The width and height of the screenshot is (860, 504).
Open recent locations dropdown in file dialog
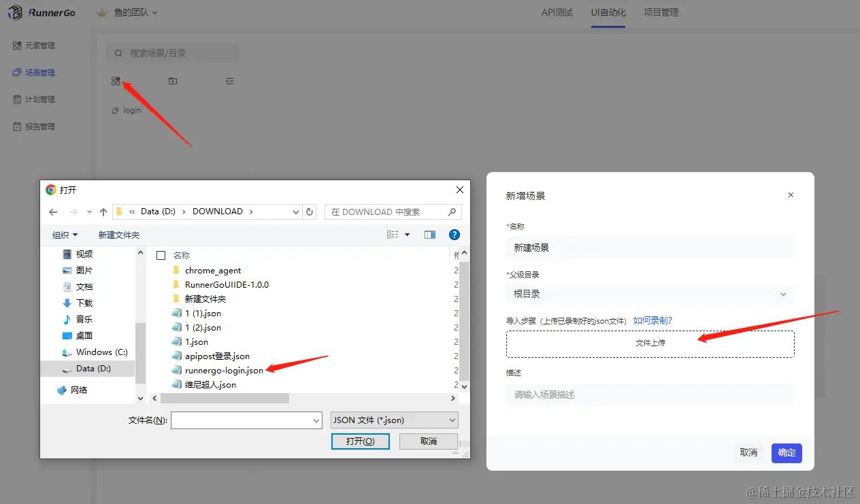coord(89,212)
